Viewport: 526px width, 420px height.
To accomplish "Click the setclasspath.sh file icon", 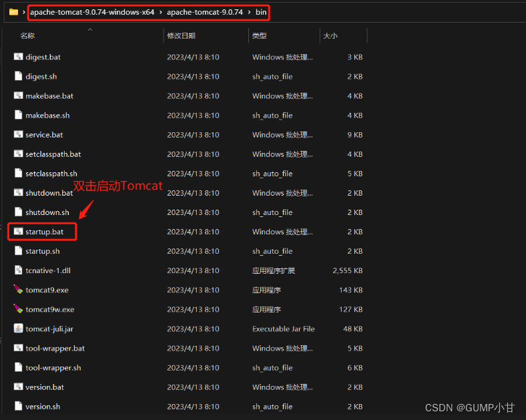I will pos(18,173).
